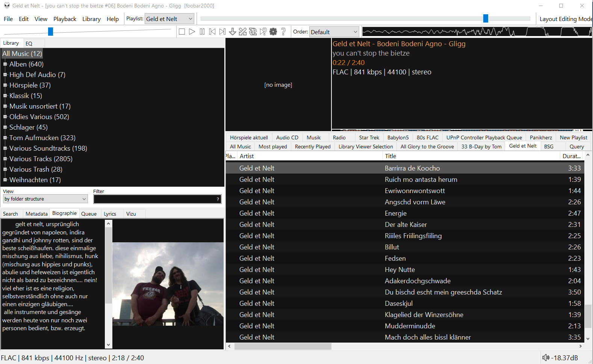
Task: Expand the Oldies Various node
Action: pyautogui.click(x=5, y=117)
